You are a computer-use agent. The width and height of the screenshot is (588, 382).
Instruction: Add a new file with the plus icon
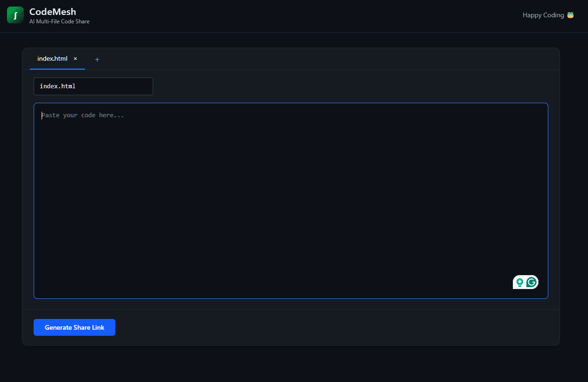tap(97, 59)
